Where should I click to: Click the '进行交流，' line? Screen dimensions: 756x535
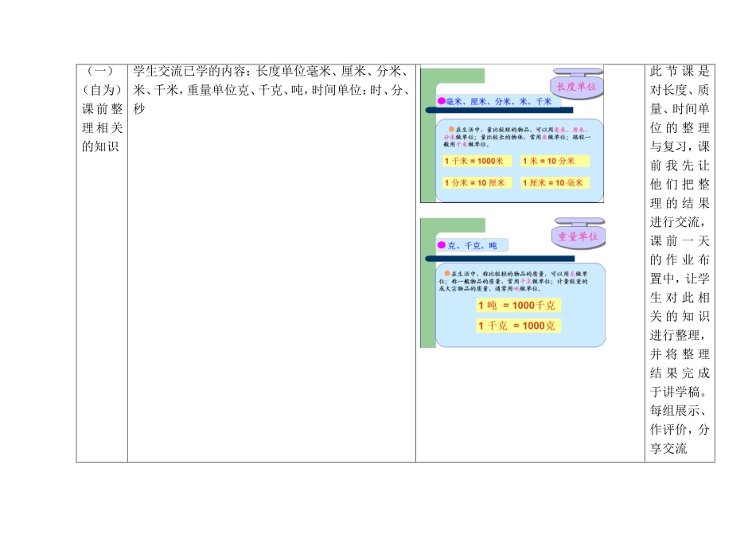678,222
